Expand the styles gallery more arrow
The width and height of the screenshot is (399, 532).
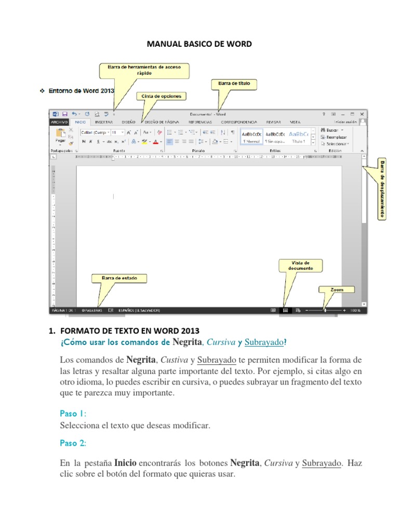point(313,143)
